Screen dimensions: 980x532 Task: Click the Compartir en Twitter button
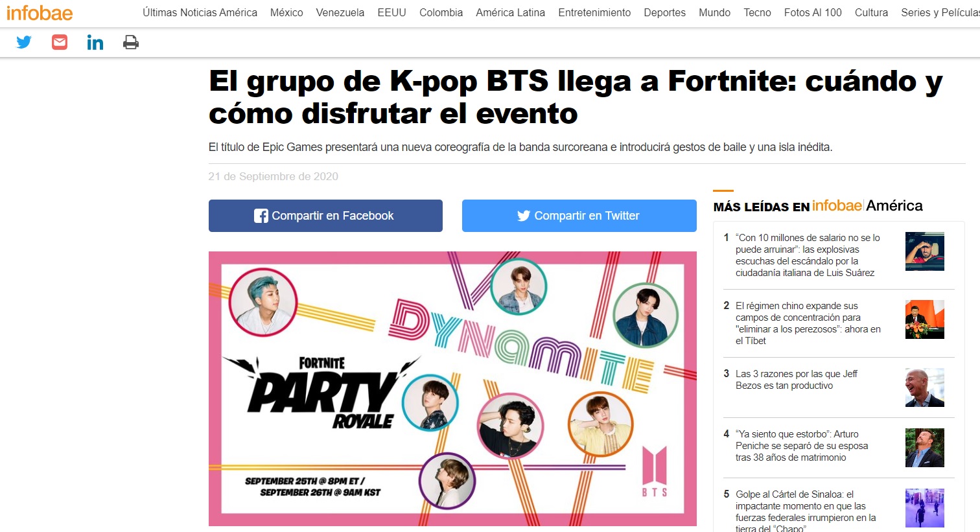[579, 216]
